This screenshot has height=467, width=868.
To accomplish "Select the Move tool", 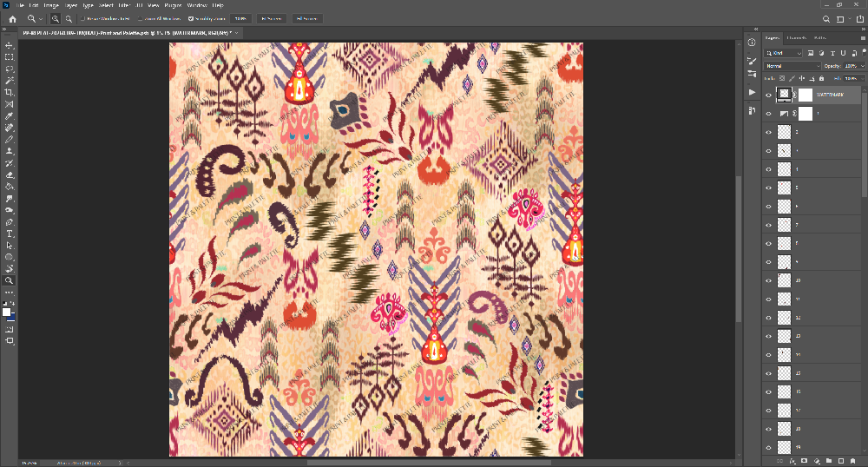I will coord(10,45).
